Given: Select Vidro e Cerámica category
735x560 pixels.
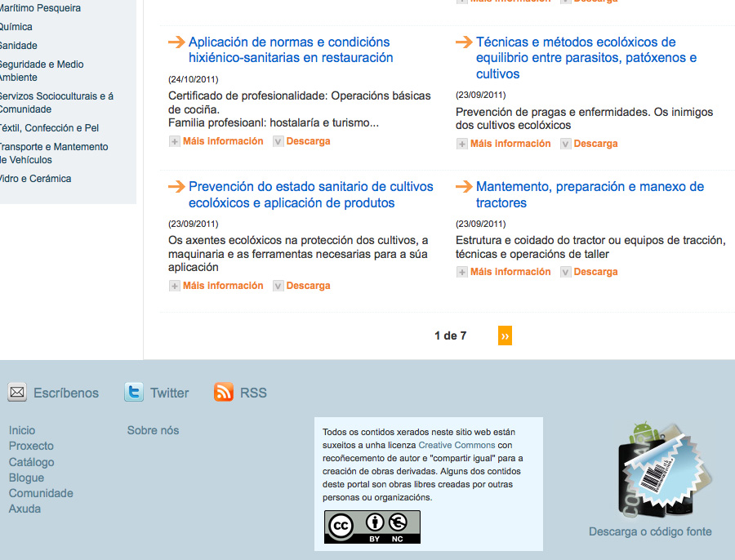Looking at the screenshot, I should tap(36, 179).
